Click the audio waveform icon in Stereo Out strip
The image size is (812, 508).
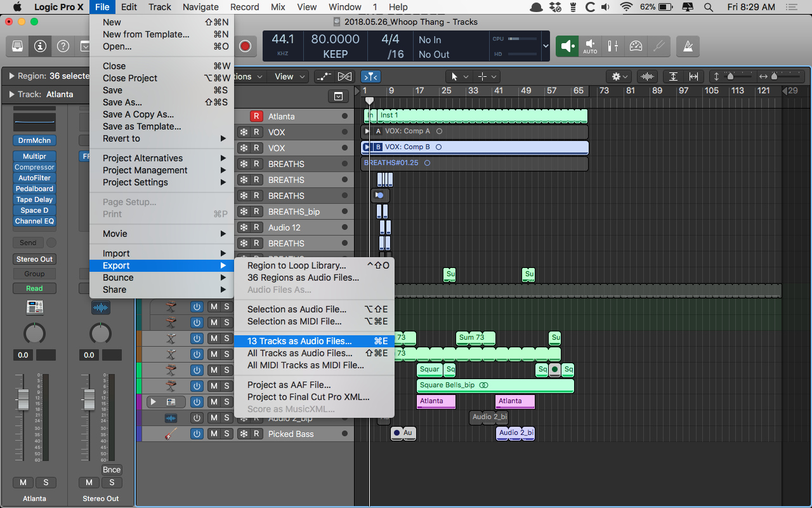tap(101, 308)
